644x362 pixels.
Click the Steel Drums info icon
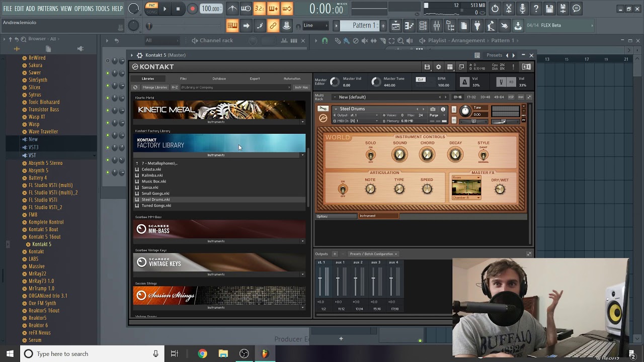pos(443,109)
